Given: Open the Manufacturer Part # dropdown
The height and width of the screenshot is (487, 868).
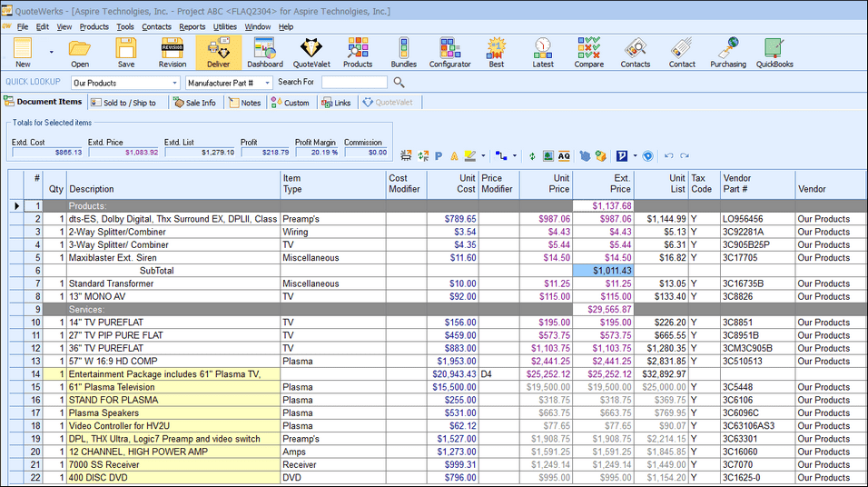Looking at the screenshot, I should (x=267, y=83).
